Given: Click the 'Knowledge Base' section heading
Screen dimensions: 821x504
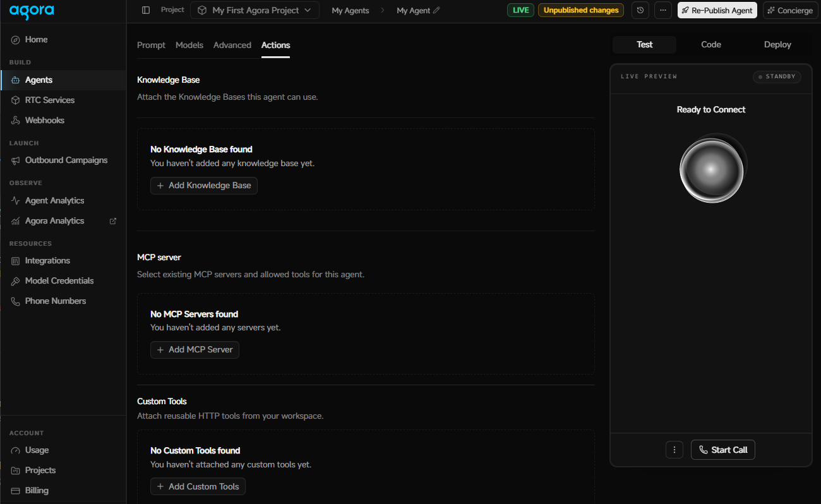Looking at the screenshot, I should click(x=169, y=80).
